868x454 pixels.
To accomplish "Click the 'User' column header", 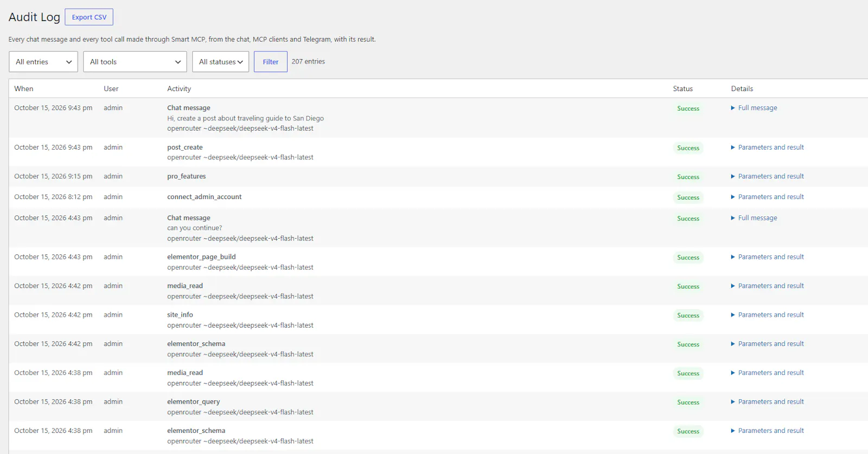I will (x=111, y=88).
